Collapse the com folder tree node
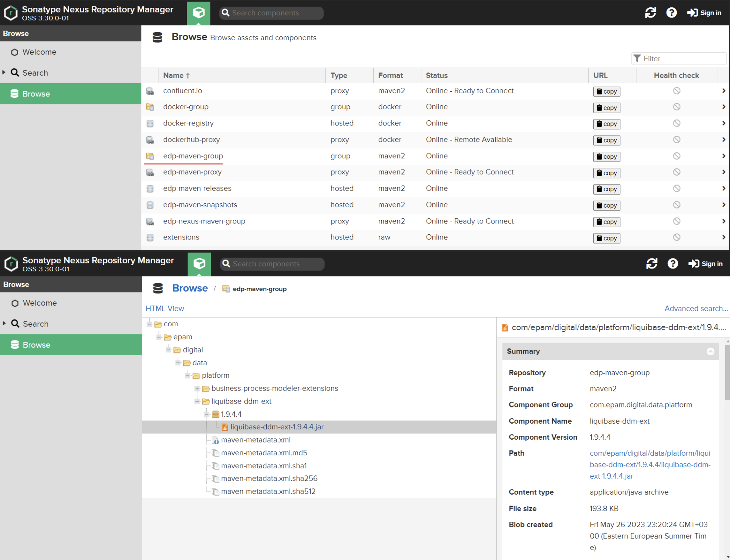730x560 pixels. 150,324
